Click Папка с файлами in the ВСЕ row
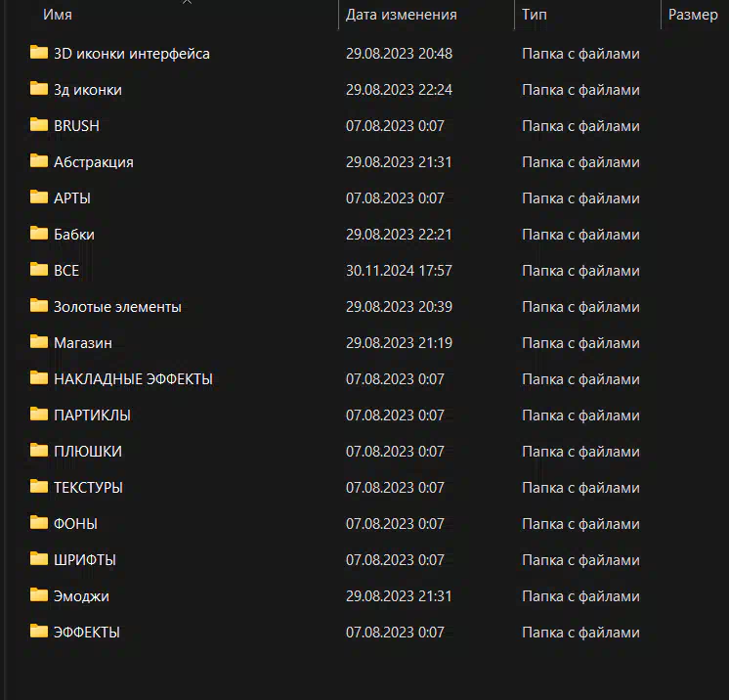729x700 pixels. point(580,271)
